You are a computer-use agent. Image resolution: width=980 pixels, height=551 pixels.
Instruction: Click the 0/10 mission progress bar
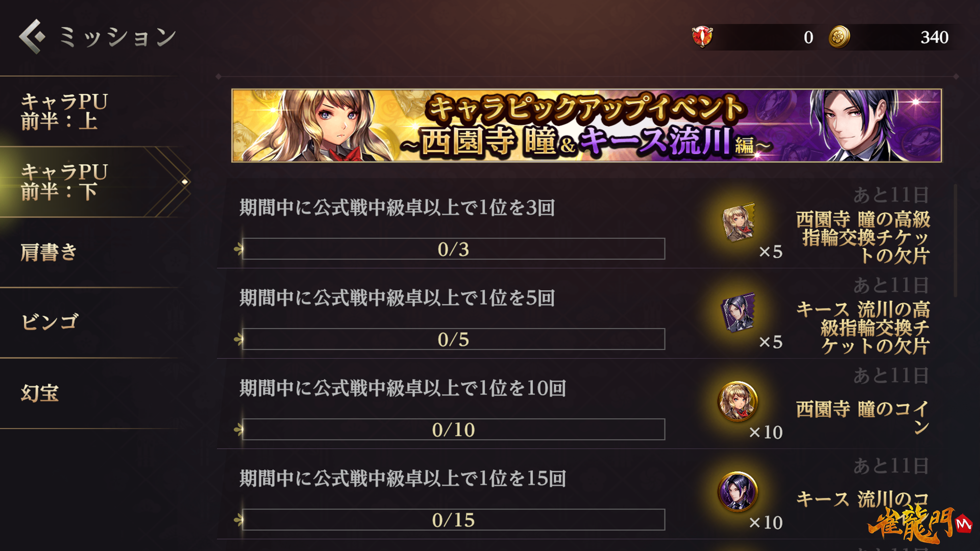coord(453,430)
